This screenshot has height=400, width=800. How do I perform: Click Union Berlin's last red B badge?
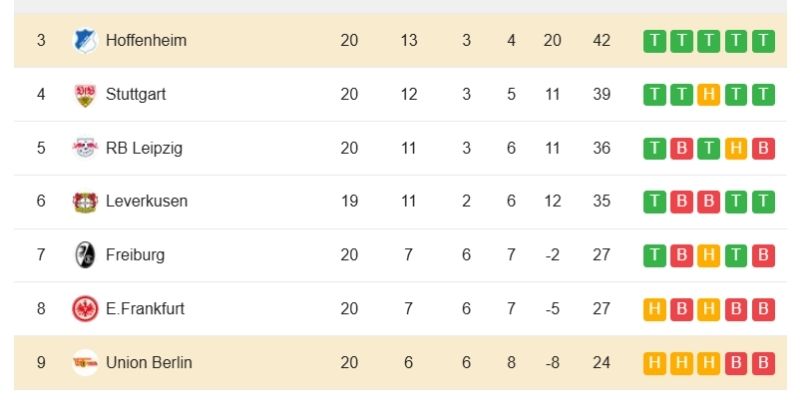[x=763, y=363]
